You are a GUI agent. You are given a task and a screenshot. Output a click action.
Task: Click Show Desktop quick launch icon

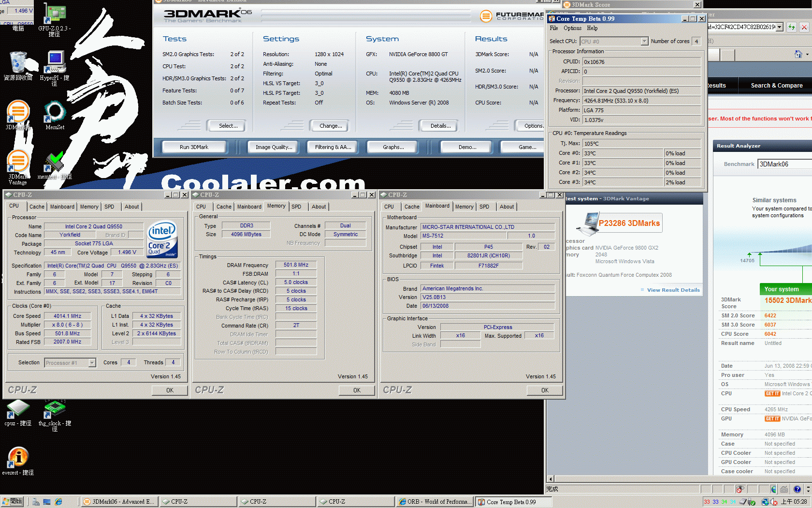pos(47,502)
